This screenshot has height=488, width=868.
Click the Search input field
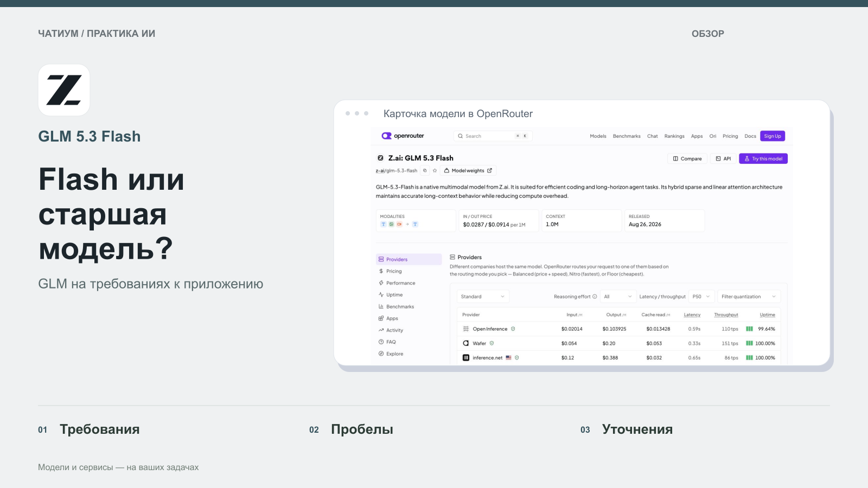492,136
